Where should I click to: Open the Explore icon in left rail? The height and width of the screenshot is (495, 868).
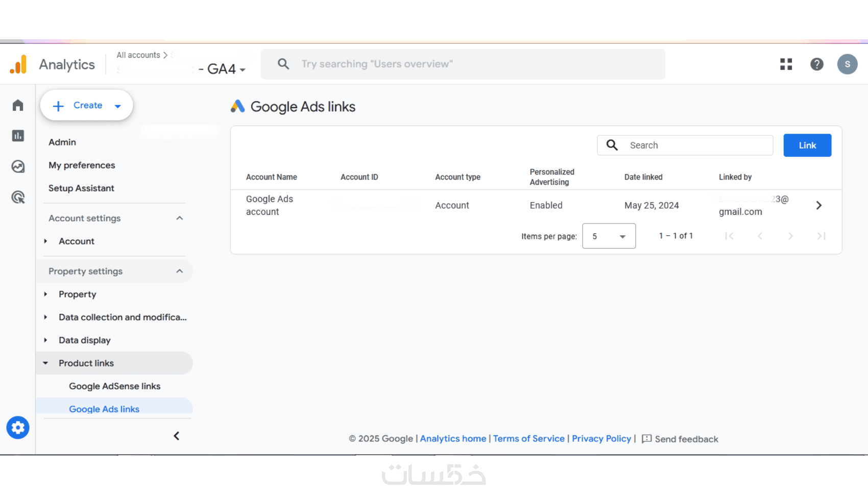coord(18,166)
